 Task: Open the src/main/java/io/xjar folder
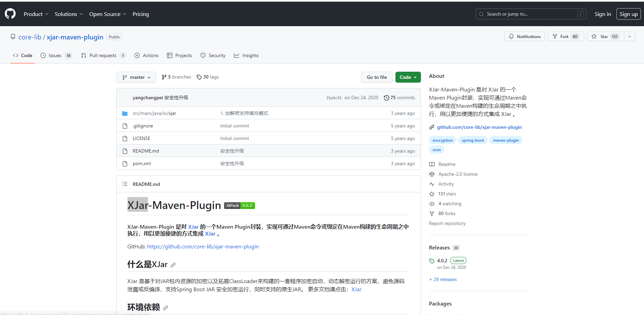154,113
